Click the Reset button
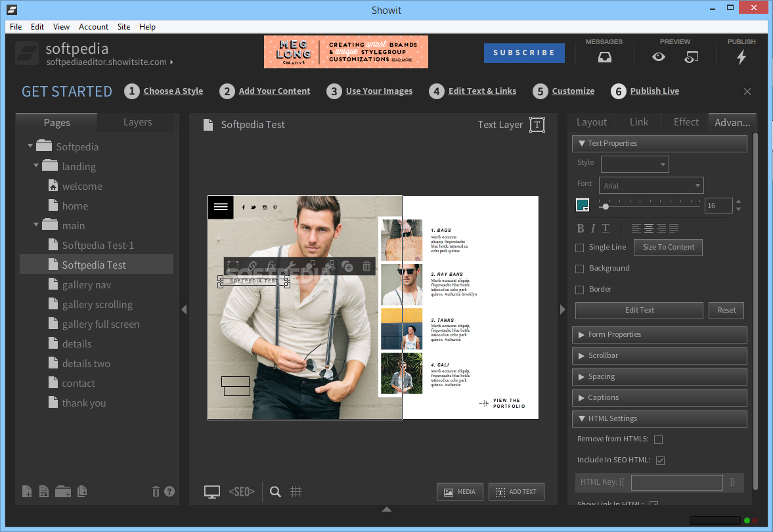773x532 pixels. click(x=726, y=311)
